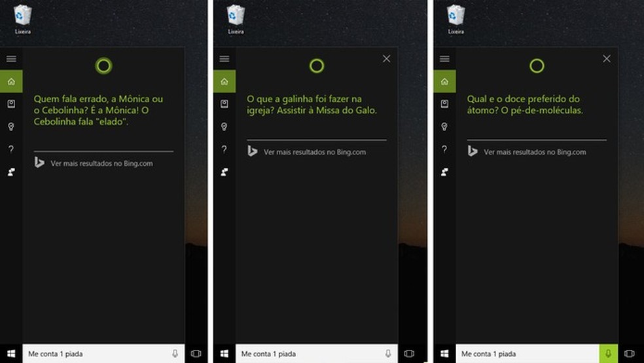The height and width of the screenshot is (363, 644).
Task: Click the Cortana ring above the galinha joke
Action: pyautogui.click(x=317, y=66)
